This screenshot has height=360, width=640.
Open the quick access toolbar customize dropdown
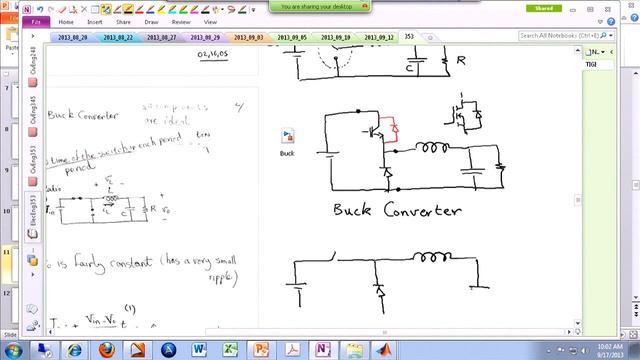click(253, 9)
